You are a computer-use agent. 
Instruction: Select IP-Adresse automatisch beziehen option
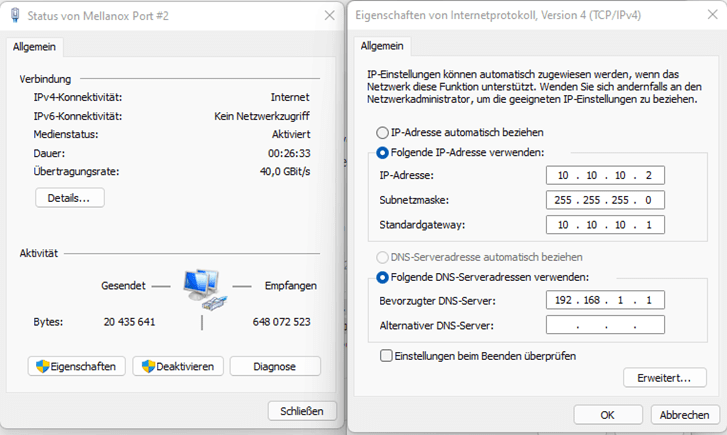(382, 133)
